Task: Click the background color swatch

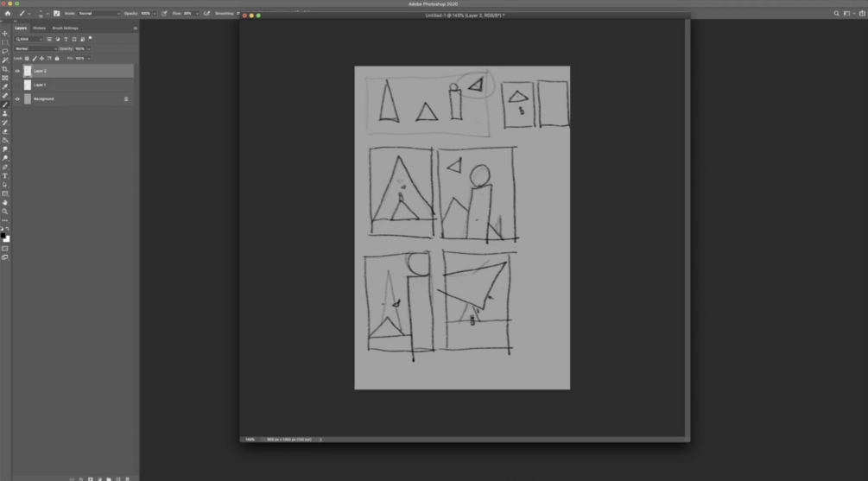Action: point(7,240)
